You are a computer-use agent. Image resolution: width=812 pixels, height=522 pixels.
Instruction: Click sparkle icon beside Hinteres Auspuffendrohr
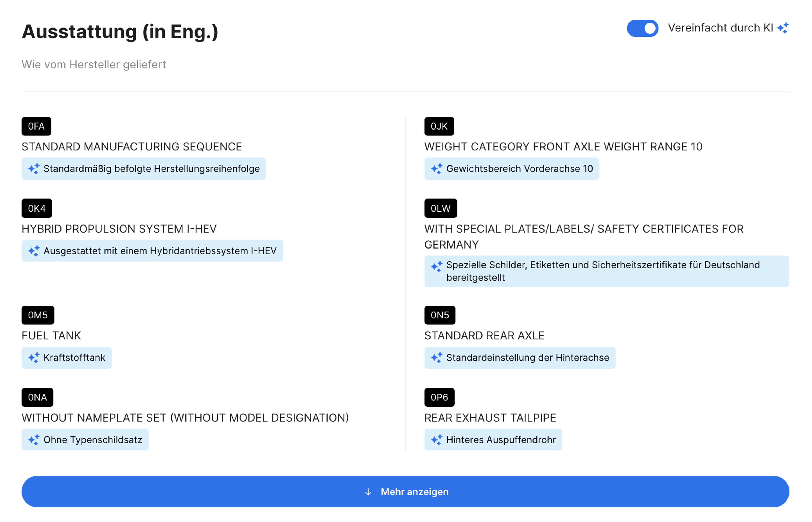pos(436,440)
